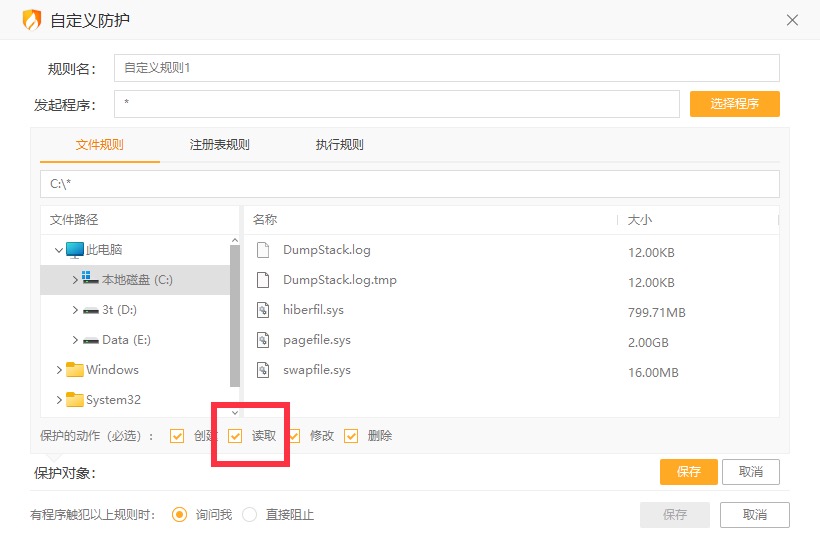Click the hiberfil.sys system file icon
Viewport: 820px width, 540px height.
click(x=263, y=310)
